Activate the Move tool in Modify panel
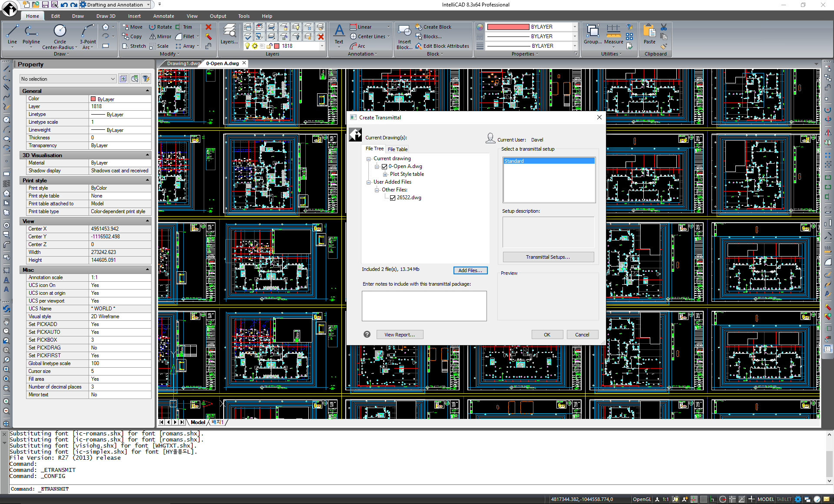Screen dimensions: 834x504 point(132,26)
